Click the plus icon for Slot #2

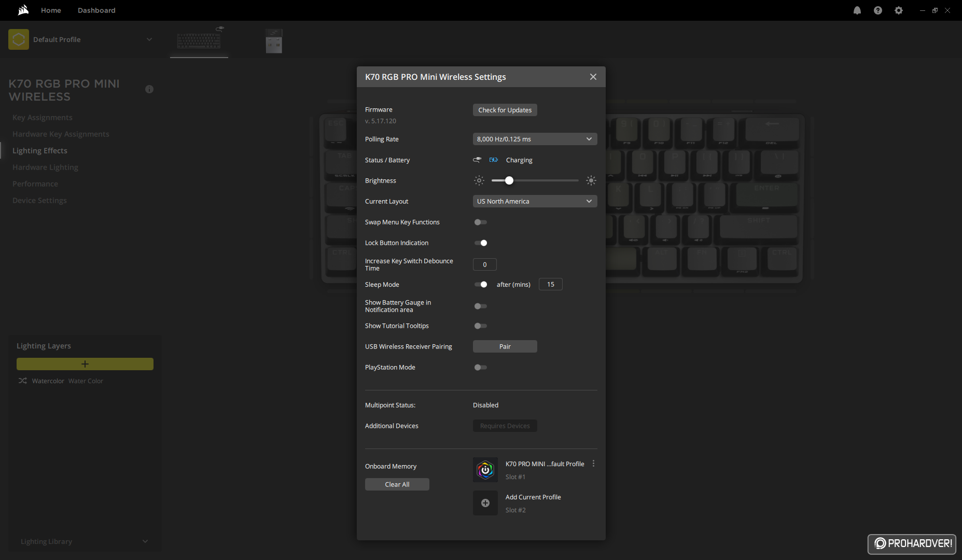485,503
